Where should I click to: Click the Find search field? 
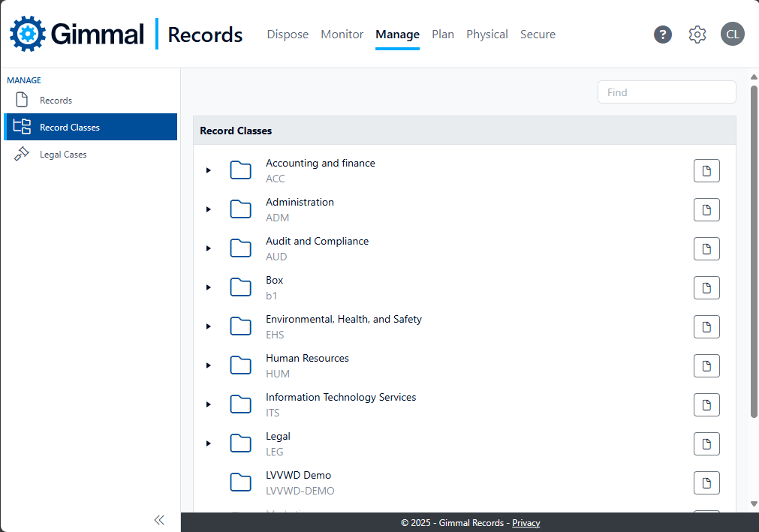666,92
